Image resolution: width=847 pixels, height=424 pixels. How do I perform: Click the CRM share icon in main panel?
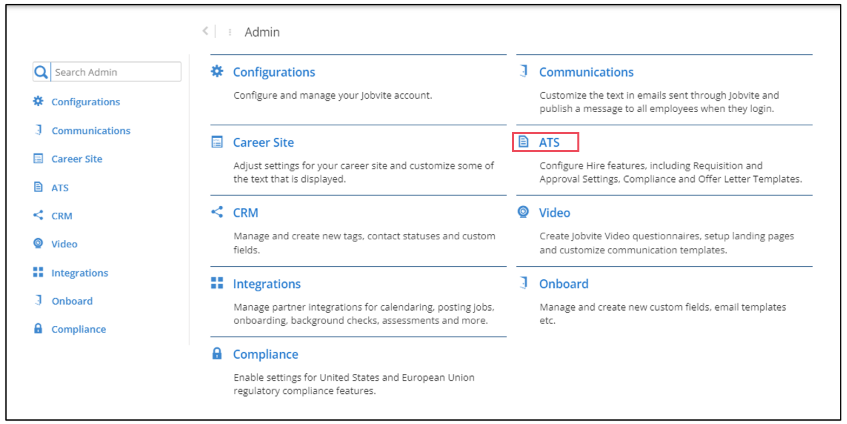click(x=217, y=212)
